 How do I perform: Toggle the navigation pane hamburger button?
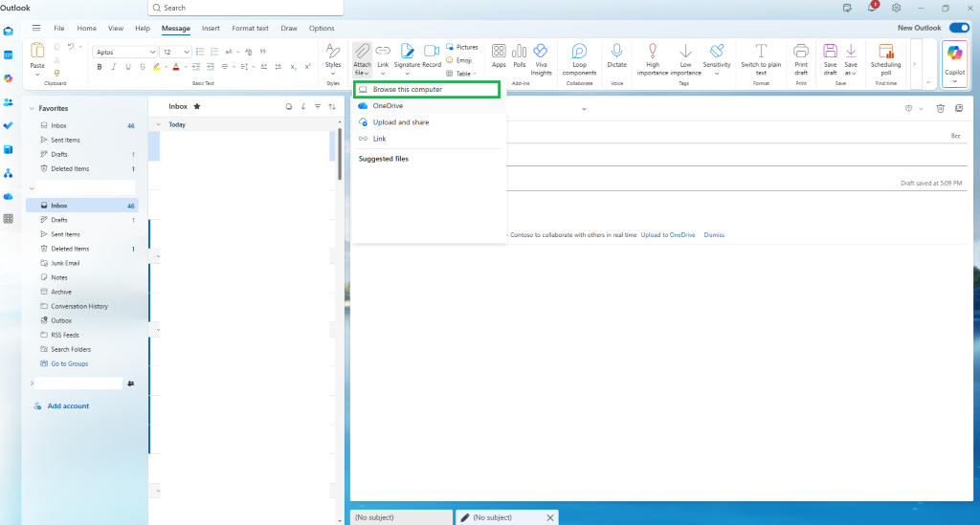click(36, 28)
